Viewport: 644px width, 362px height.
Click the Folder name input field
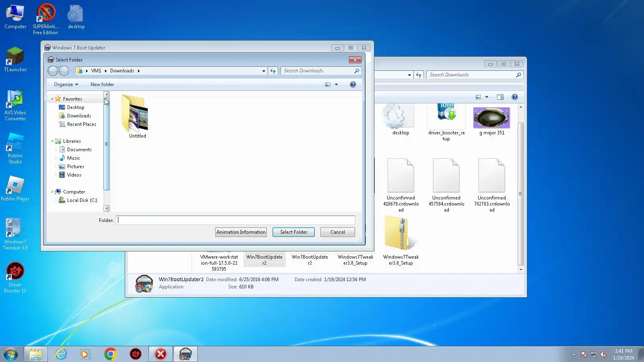[235, 220]
